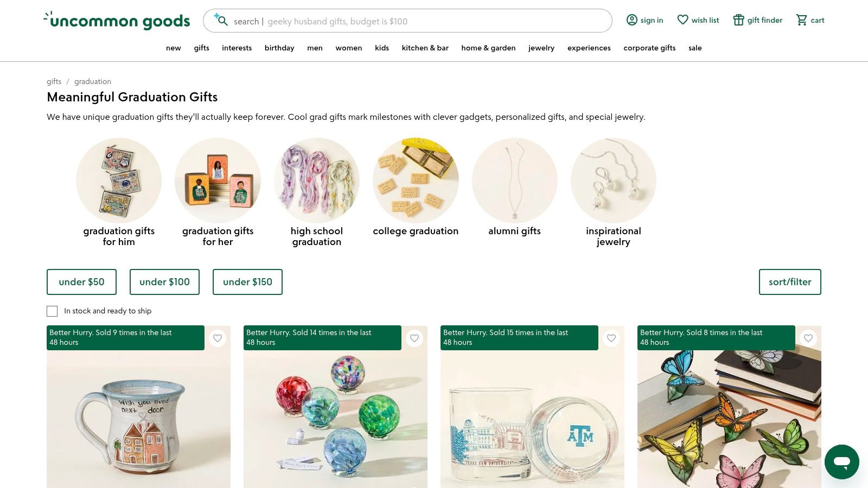This screenshot has width=868, height=488.
Task: Click heart on glass globes product
Action: coord(414,338)
